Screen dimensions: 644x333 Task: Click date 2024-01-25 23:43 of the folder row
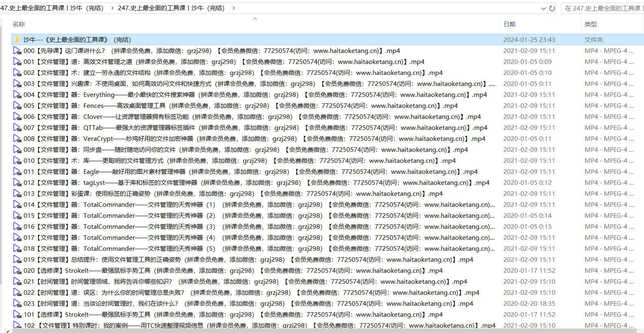coord(529,39)
